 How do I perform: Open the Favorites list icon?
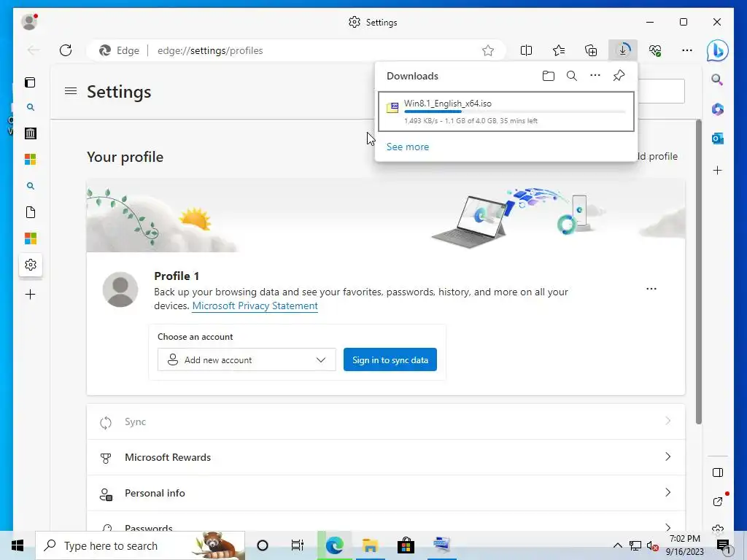point(558,50)
